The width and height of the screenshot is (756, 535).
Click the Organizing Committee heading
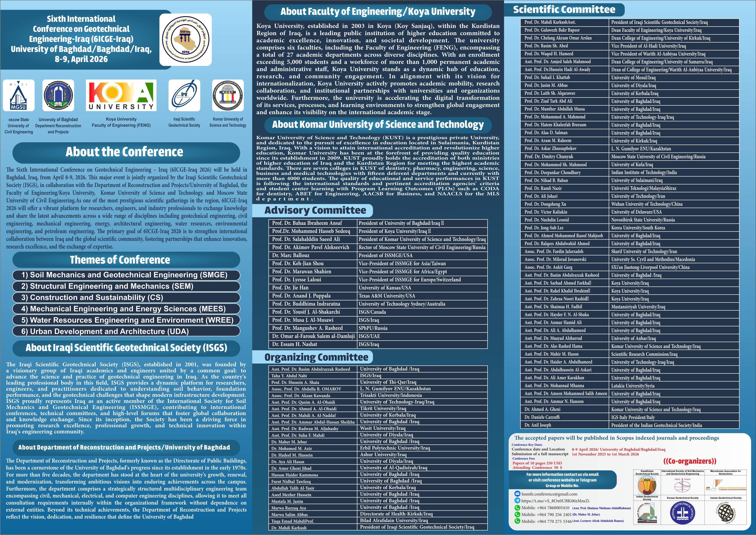point(316,357)
